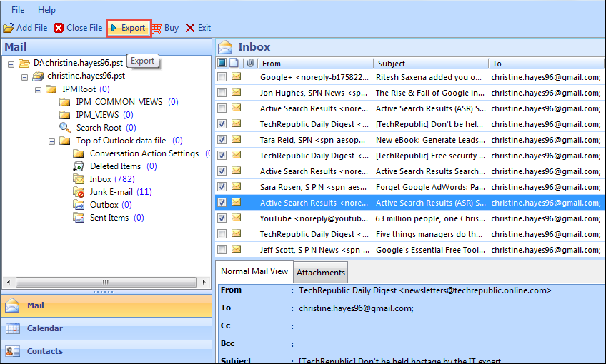Viewport: 606px width, 364px height.
Task: Click the Buy cart icon
Action: click(156, 28)
